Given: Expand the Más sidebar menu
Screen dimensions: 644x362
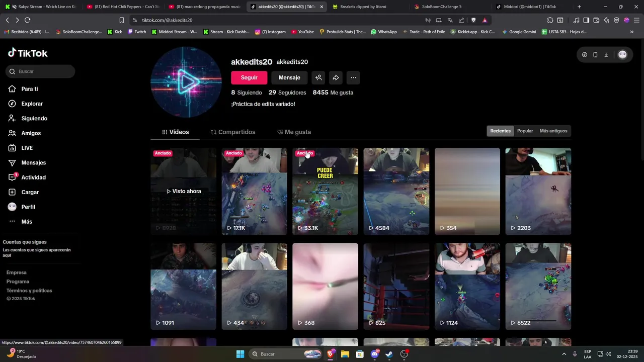Looking at the screenshot, I should pyautogui.click(x=20, y=222).
